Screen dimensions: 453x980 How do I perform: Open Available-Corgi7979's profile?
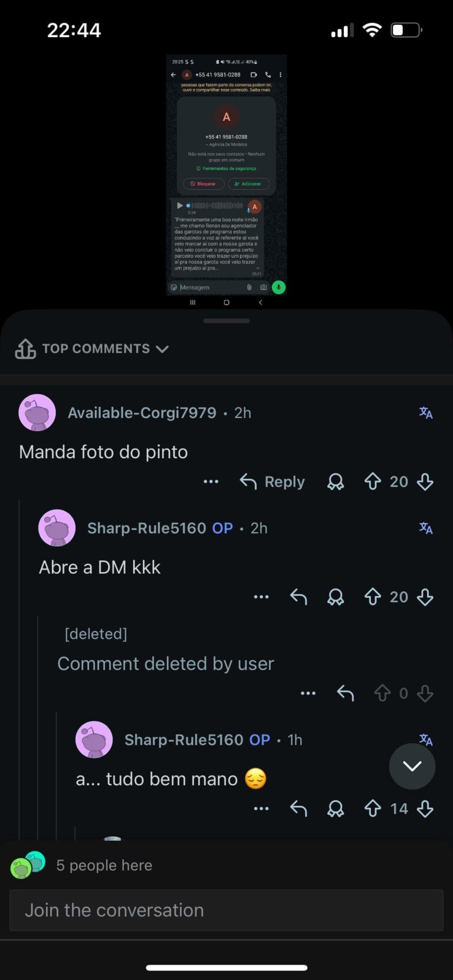(142, 413)
